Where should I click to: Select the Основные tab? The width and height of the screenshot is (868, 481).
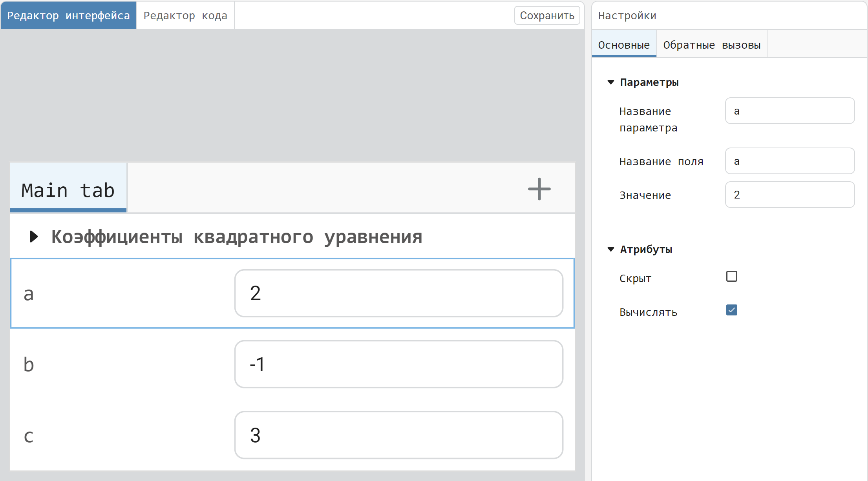point(623,44)
